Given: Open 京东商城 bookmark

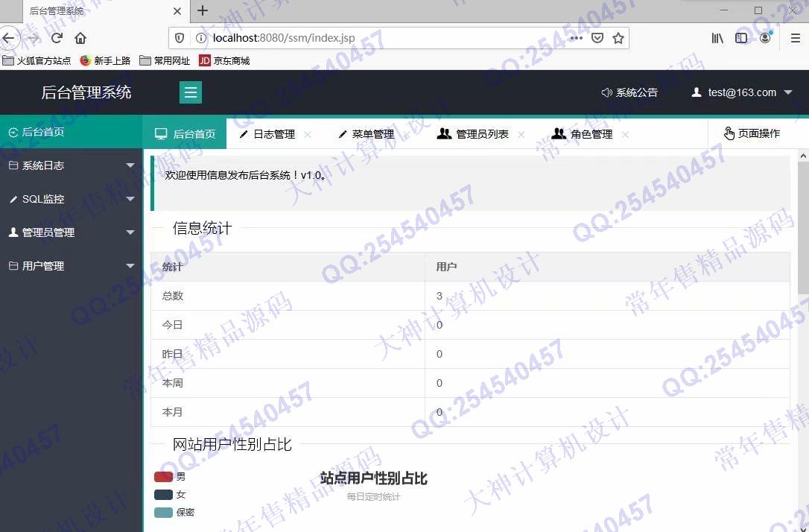Looking at the screenshot, I should [225, 61].
